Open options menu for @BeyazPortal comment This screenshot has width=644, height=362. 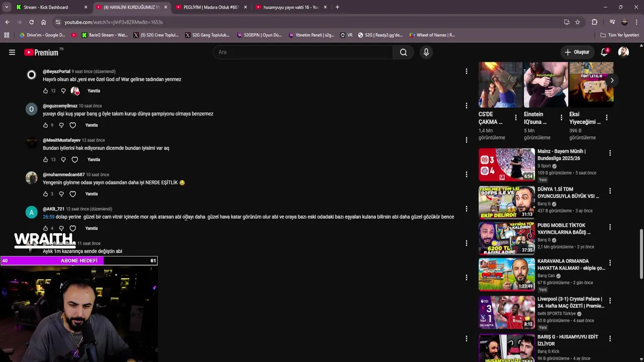pyautogui.click(x=466, y=71)
